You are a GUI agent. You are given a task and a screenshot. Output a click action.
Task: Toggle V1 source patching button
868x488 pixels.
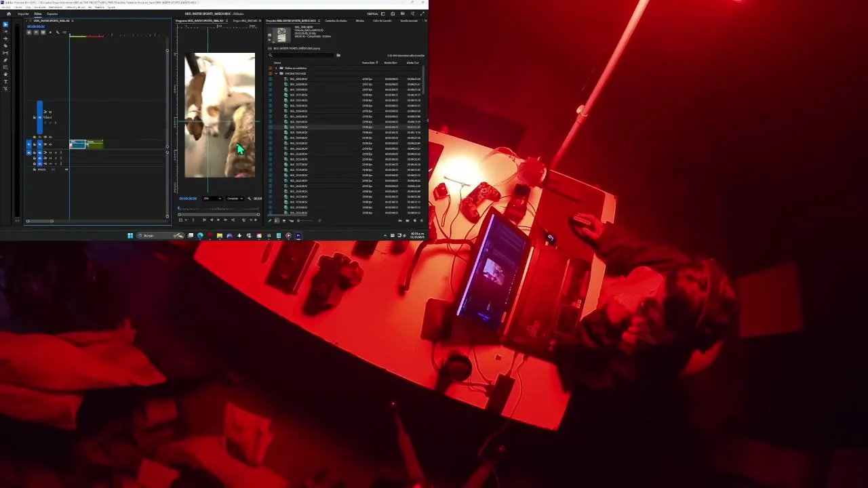[x=29, y=144]
